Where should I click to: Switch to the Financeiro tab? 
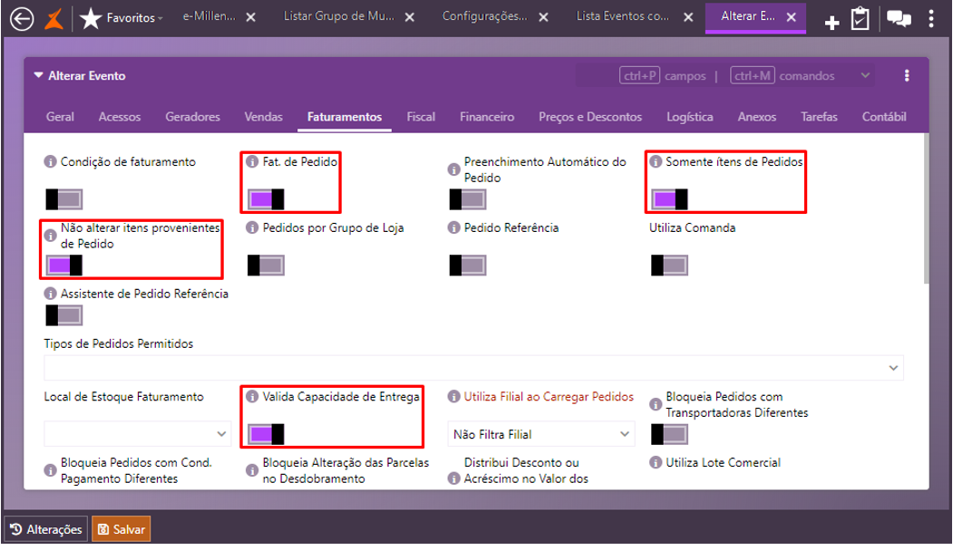coord(487,117)
